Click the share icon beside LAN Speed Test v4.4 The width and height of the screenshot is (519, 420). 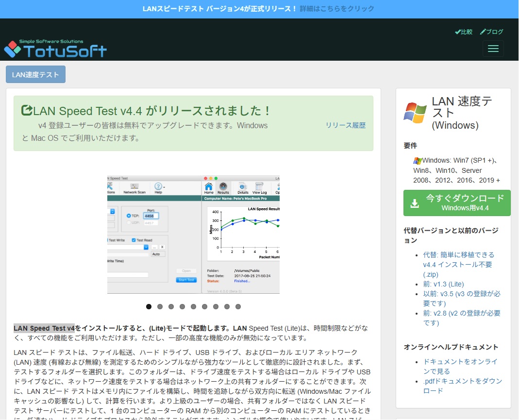point(27,111)
